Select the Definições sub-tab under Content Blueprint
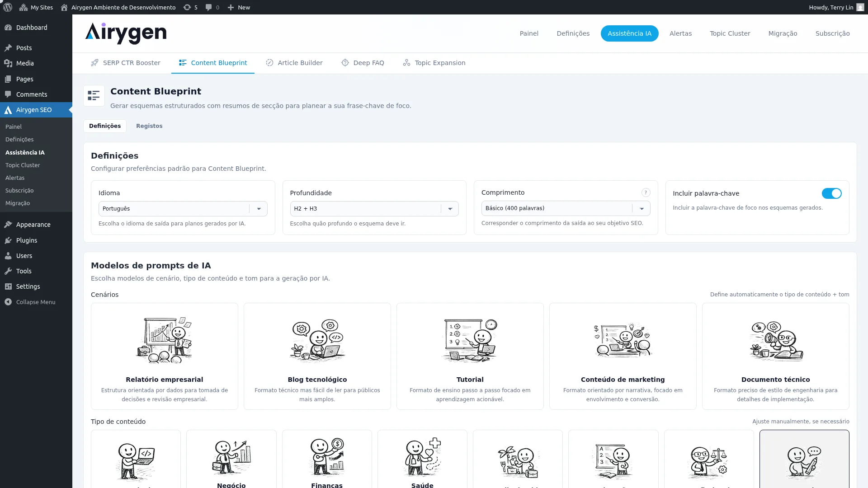 pyautogui.click(x=105, y=126)
